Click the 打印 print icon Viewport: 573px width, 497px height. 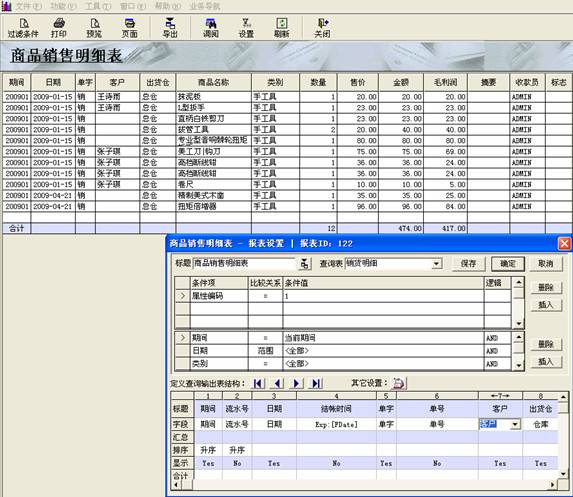[x=59, y=28]
